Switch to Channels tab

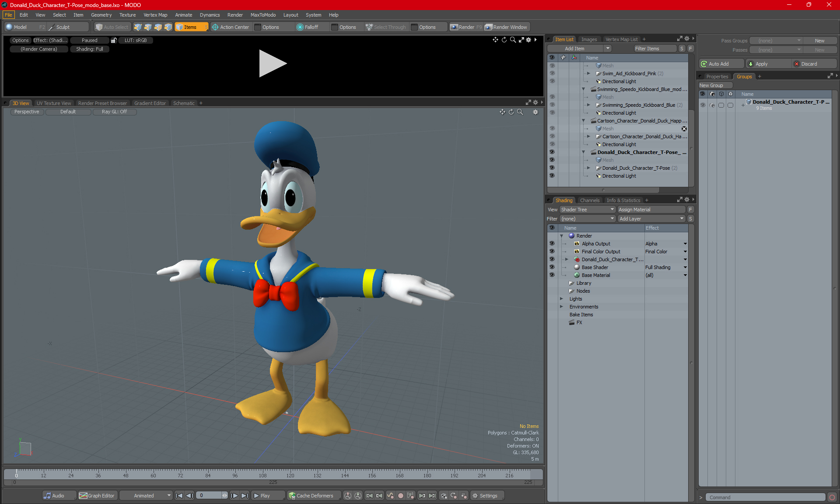(x=590, y=200)
